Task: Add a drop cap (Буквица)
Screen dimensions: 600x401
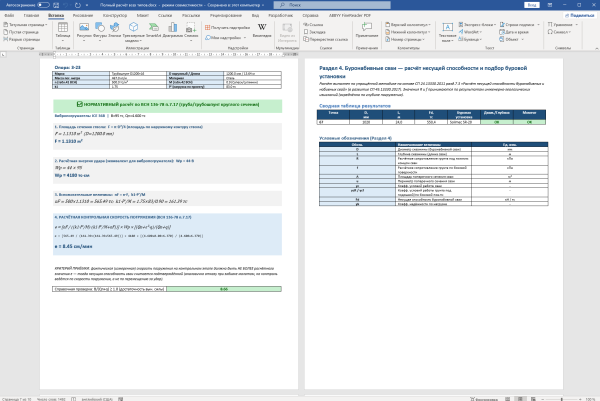Action: 470,39
